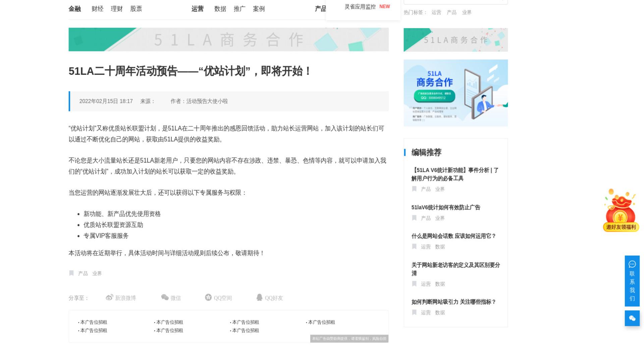Open the 数据 navigation item
Screen dimensions: 644x352
point(220,9)
